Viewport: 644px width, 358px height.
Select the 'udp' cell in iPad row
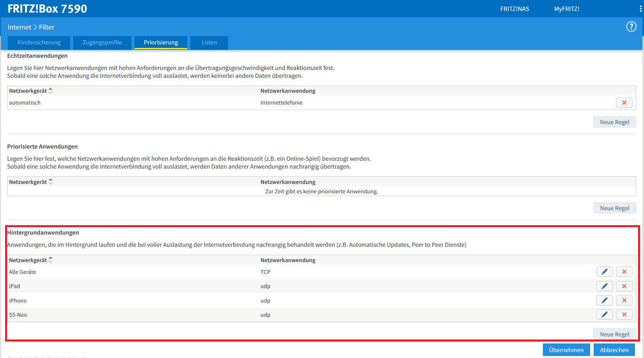pos(265,286)
